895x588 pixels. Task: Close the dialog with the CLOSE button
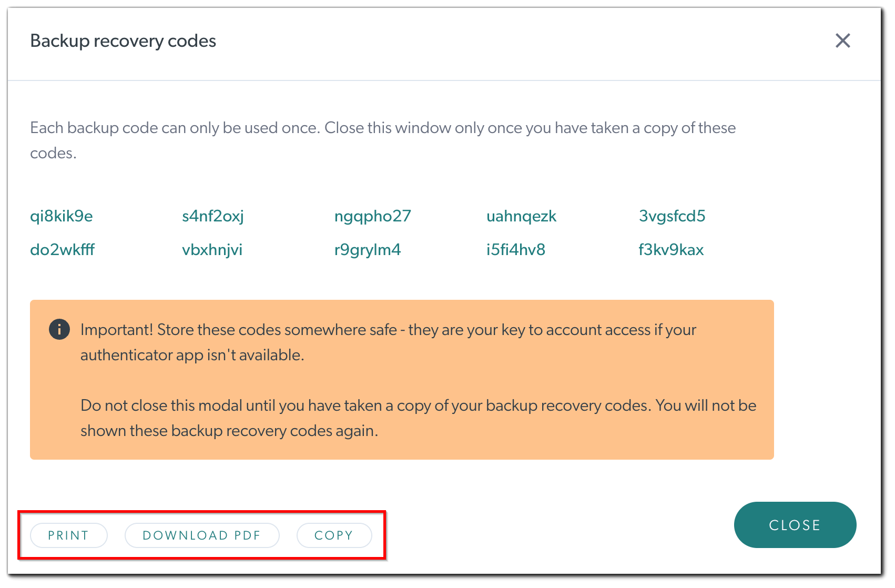click(795, 524)
